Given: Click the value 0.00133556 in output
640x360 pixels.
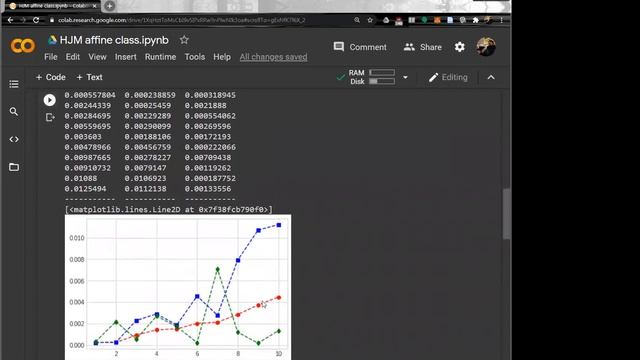Looking at the screenshot, I should [x=208, y=189].
